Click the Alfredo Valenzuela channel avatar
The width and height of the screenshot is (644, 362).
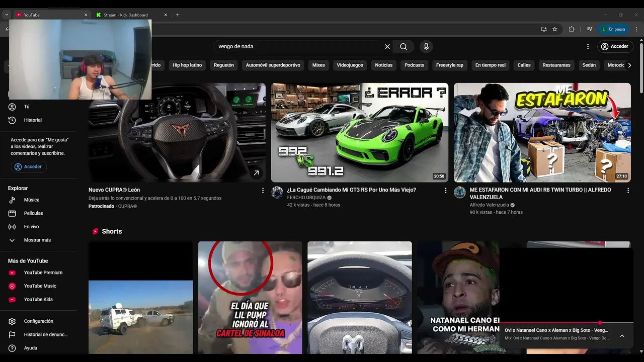tap(460, 193)
